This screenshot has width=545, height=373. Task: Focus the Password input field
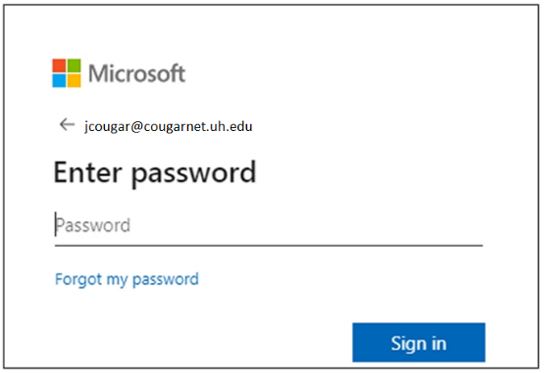coord(269,225)
